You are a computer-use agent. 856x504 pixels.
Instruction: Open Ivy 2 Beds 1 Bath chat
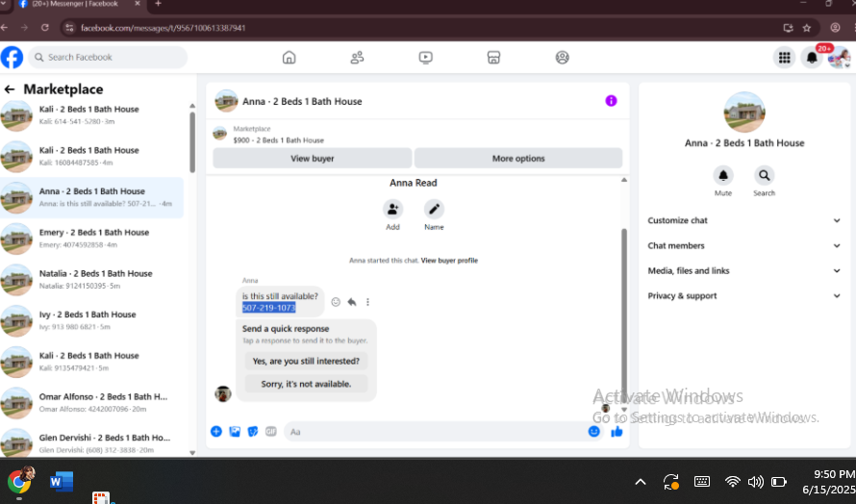(91, 320)
